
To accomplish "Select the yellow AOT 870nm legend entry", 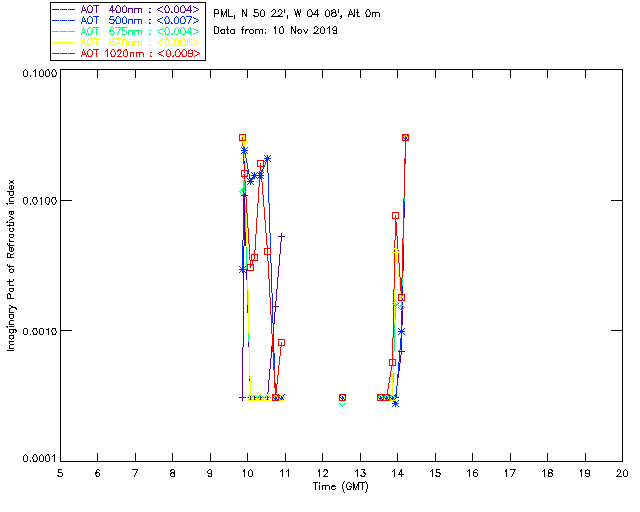I will point(127,42).
